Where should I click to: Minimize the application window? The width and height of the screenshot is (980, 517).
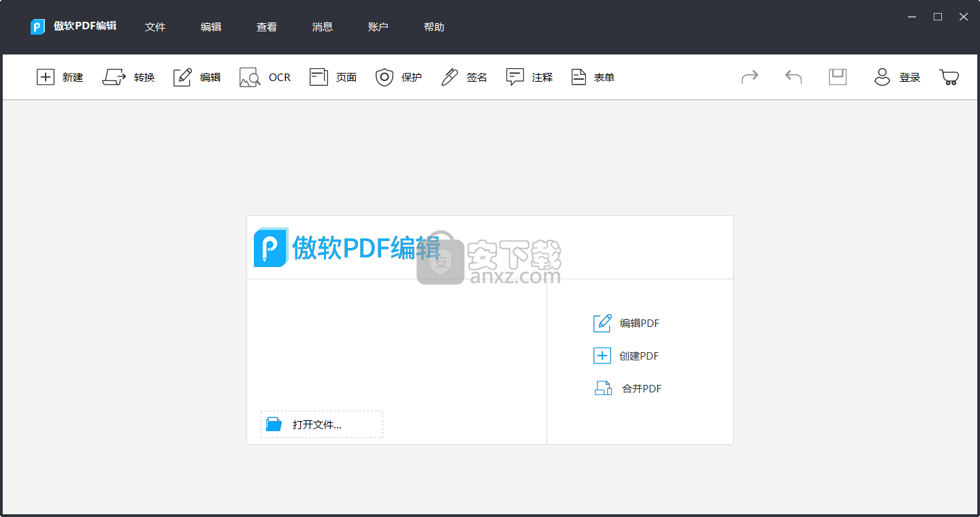click(912, 17)
